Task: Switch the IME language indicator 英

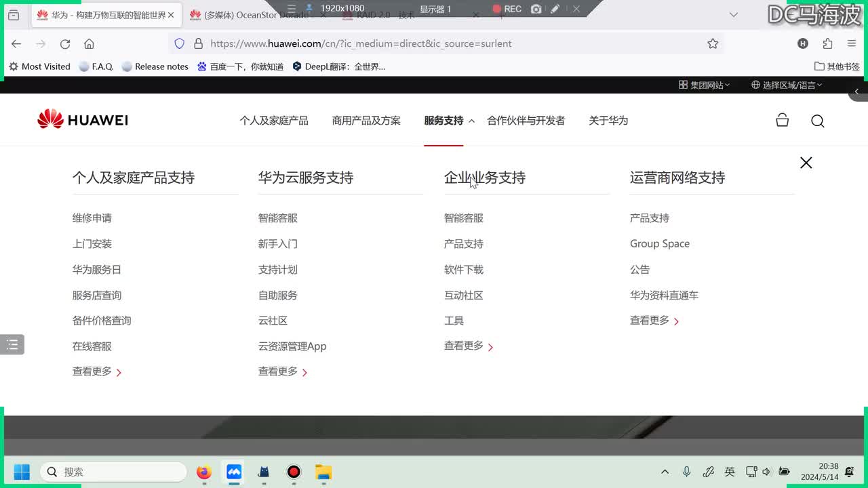Action: (730, 472)
